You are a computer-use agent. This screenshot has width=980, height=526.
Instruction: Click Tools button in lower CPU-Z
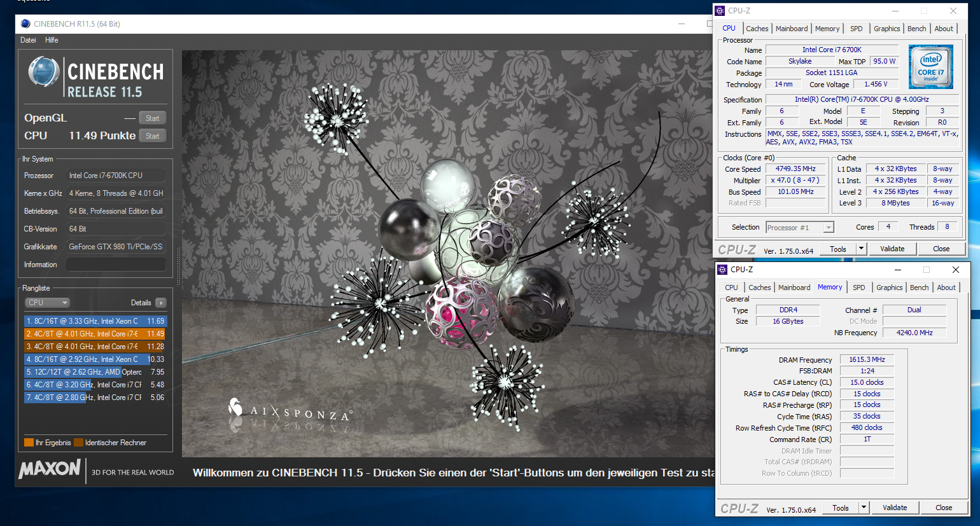(841, 508)
